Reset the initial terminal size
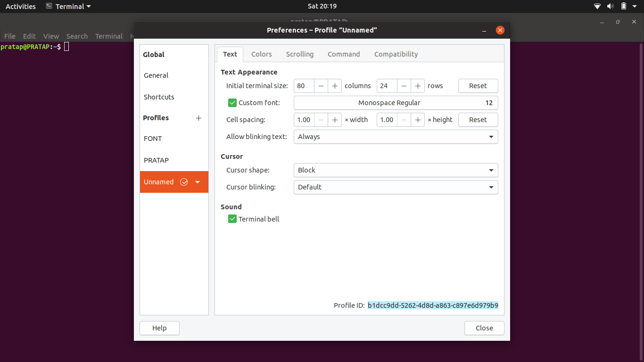This screenshot has width=644, height=362. [x=478, y=86]
